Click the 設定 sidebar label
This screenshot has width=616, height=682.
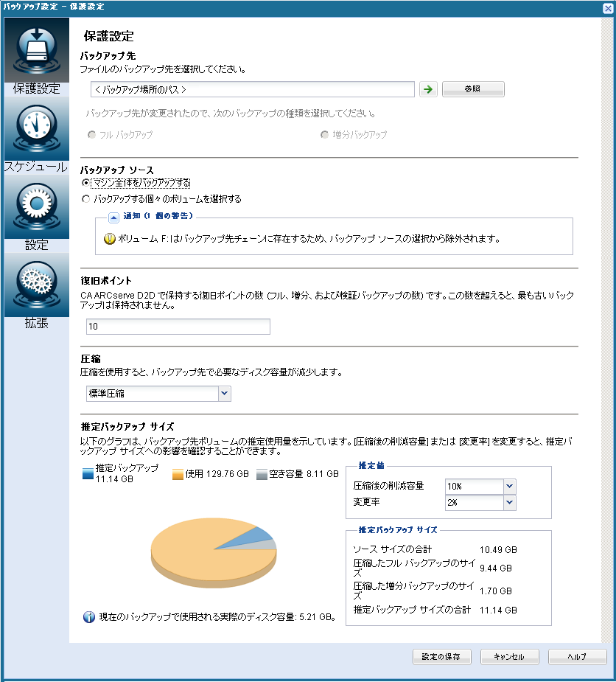point(37,245)
